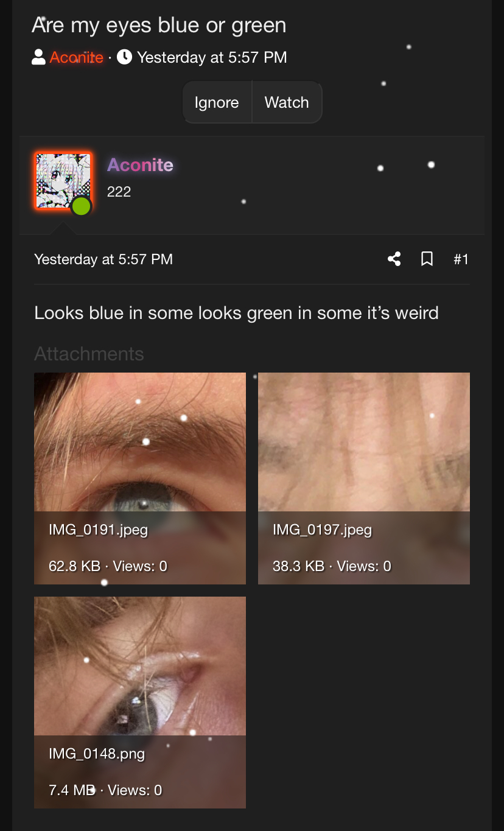Open the orange Aconite author link
The width and height of the screenshot is (504, 831).
[77, 57]
